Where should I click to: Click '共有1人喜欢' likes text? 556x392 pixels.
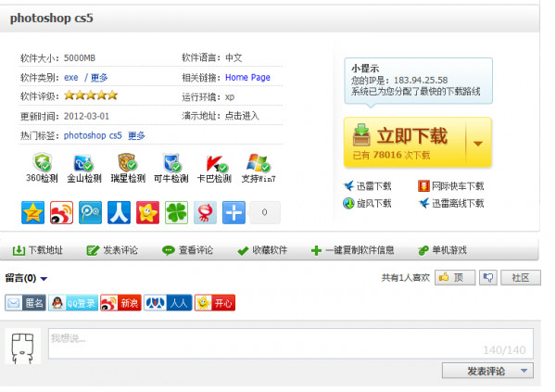pos(406,277)
